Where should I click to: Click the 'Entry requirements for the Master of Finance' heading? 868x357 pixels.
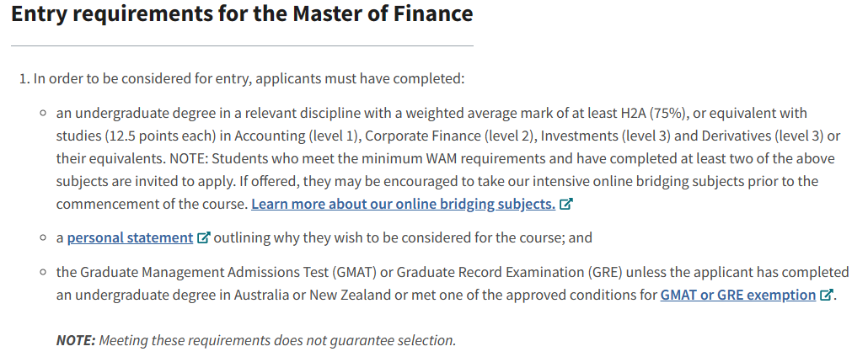click(x=242, y=14)
